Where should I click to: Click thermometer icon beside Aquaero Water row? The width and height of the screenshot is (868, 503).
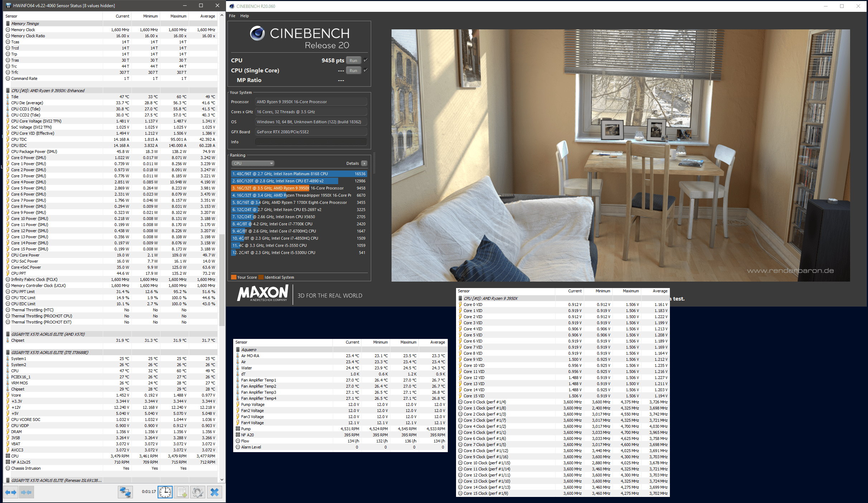238,368
